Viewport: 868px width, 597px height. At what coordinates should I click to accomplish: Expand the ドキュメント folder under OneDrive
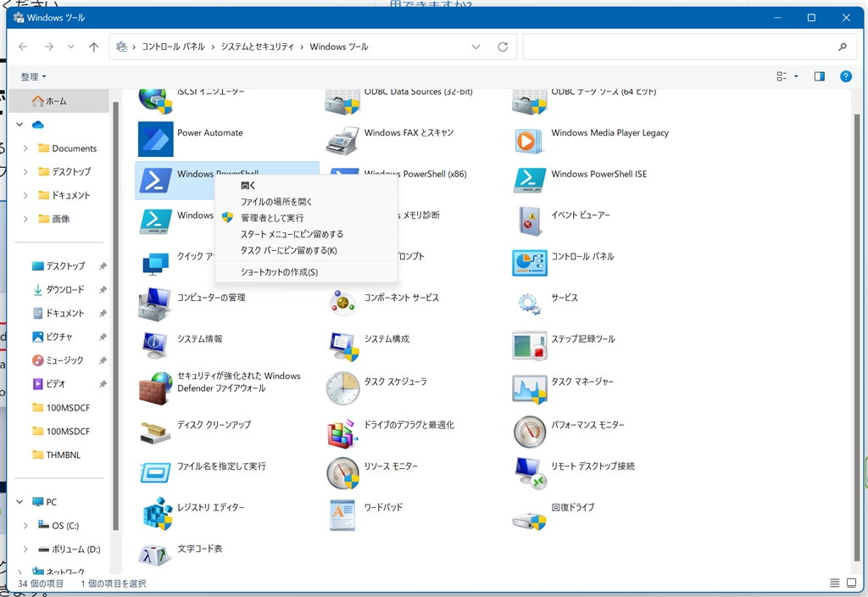(25, 196)
